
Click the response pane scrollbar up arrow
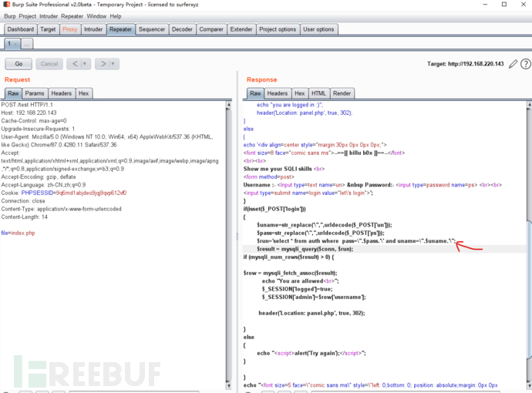click(529, 105)
